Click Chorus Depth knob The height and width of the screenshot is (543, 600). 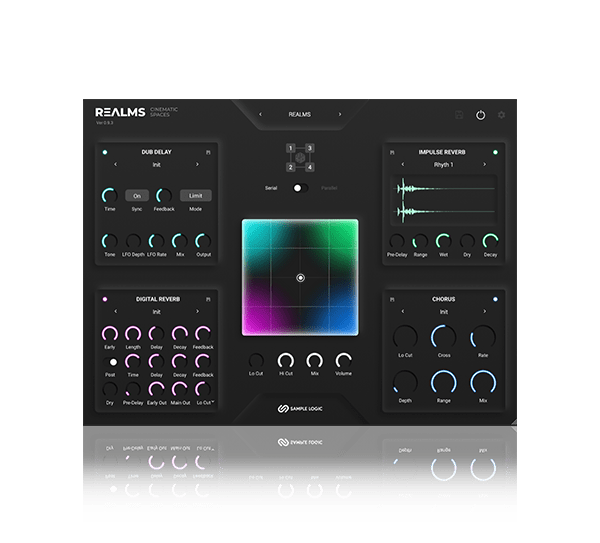(405, 383)
